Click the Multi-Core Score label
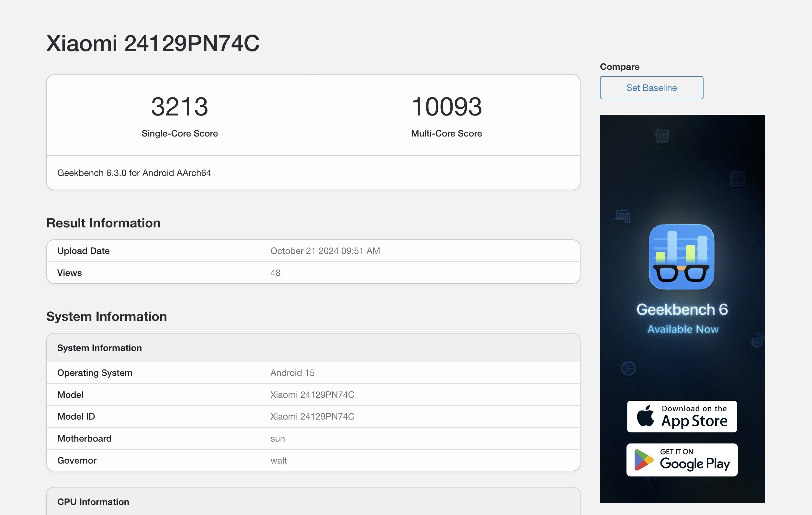 point(446,133)
